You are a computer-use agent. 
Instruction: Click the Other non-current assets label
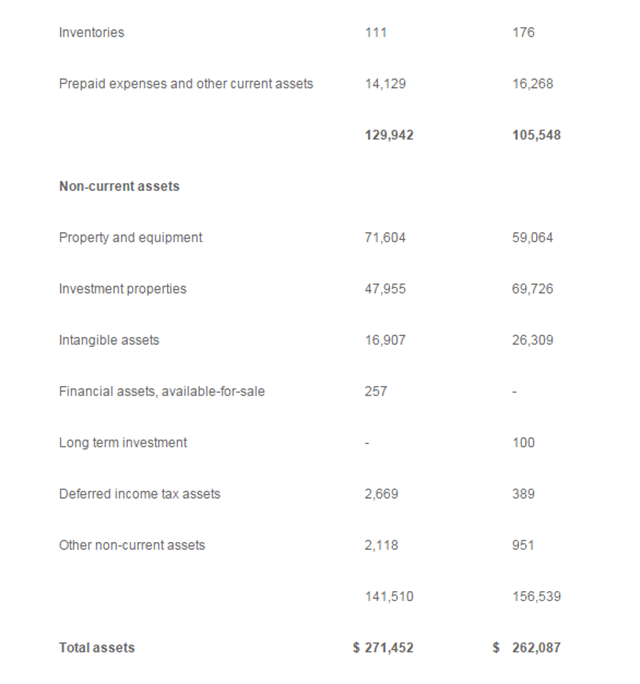[x=132, y=545]
